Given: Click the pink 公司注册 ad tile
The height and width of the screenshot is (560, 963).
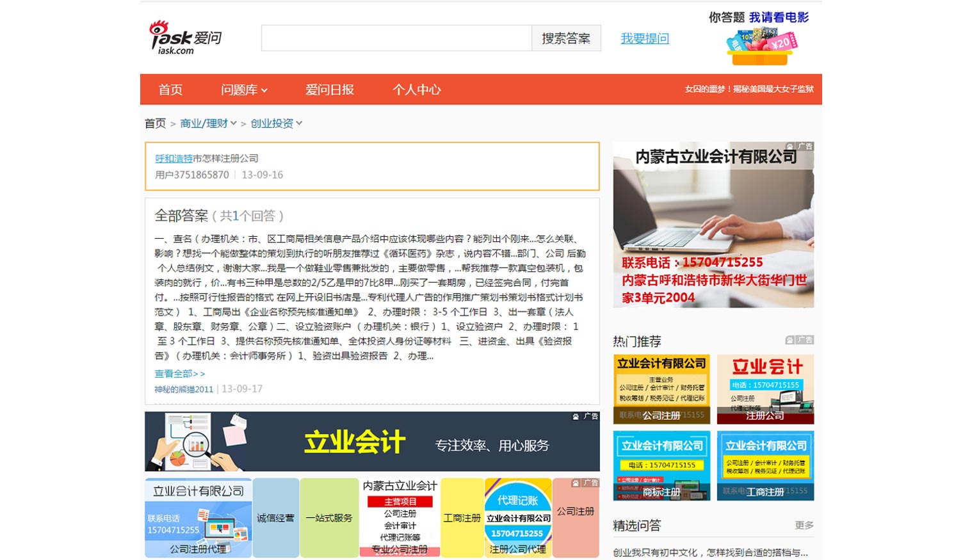Looking at the screenshot, I should pos(576,518).
